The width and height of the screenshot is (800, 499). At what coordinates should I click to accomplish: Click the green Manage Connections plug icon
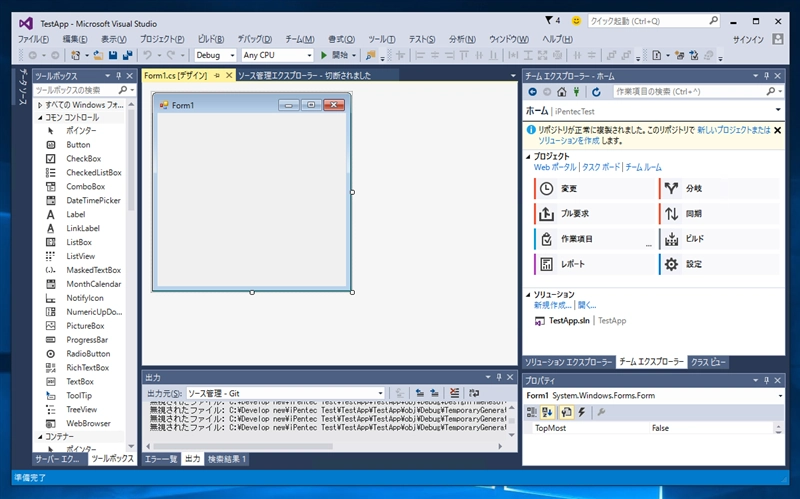(577, 92)
